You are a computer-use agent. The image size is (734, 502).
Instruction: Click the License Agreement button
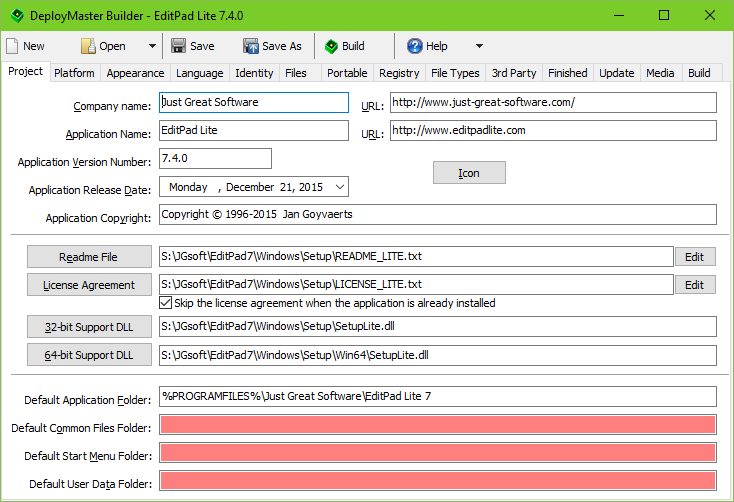click(x=89, y=285)
